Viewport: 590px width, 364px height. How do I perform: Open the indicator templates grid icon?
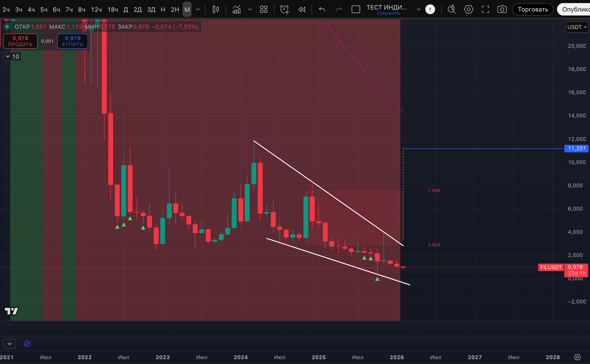[264, 9]
